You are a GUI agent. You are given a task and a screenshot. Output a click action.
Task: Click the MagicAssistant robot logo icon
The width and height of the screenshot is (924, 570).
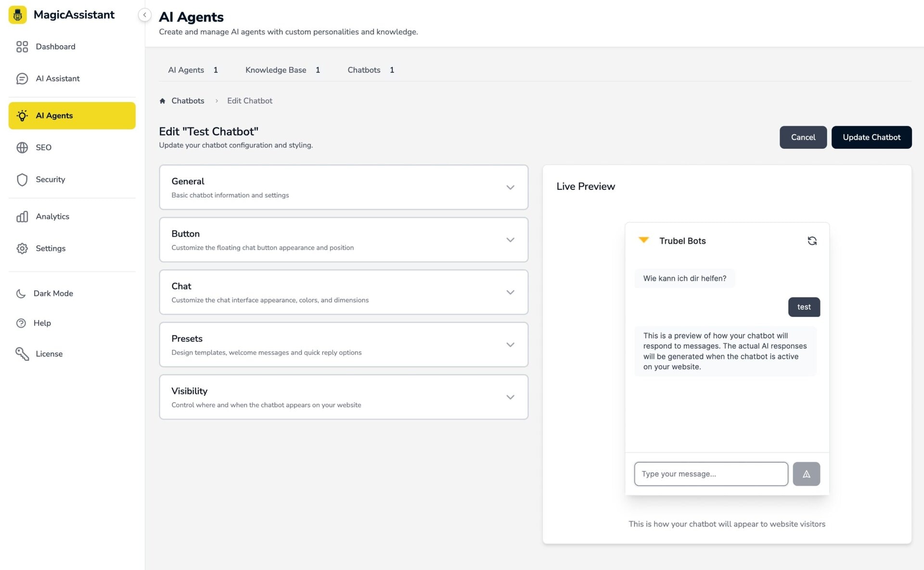pos(17,14)
